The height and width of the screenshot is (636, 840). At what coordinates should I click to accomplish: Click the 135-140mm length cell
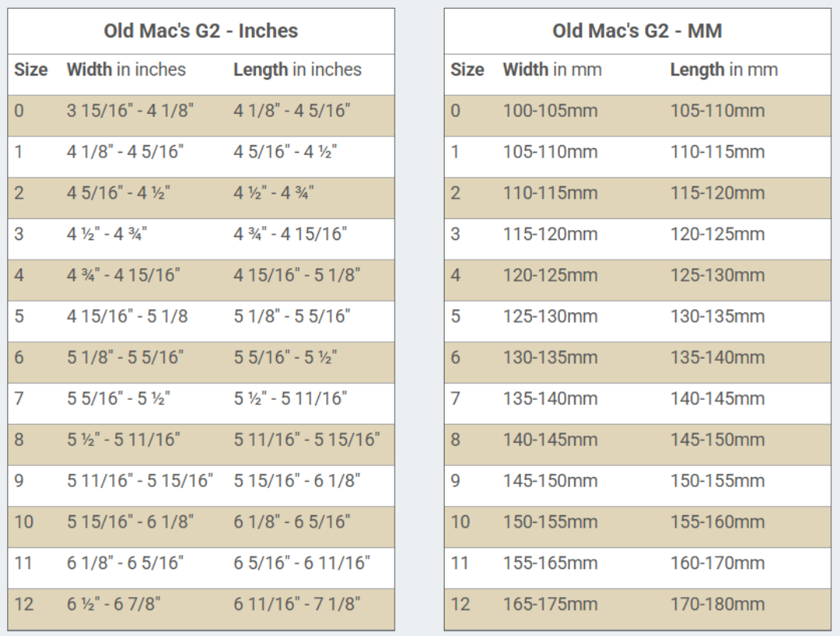pyautogui.click(x=718, y=357)
